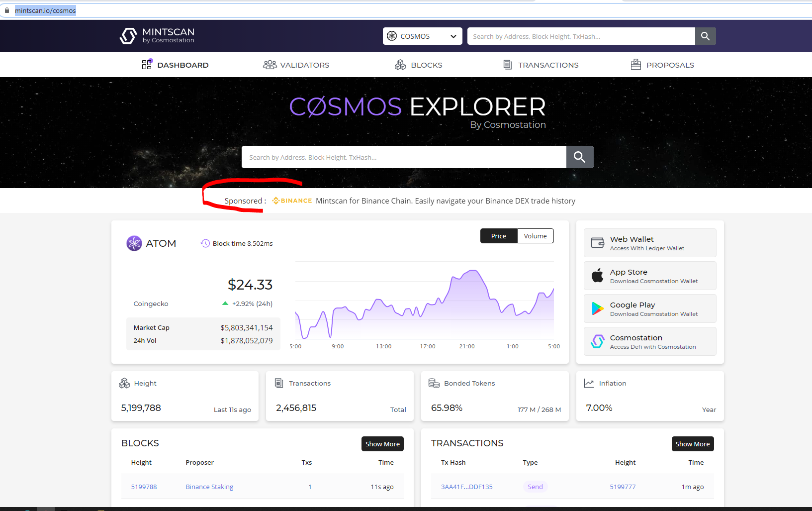The height and width of the screenshot is (511, 812).
Task: Go to the BLOCKS tab
Action: point(419,65)
